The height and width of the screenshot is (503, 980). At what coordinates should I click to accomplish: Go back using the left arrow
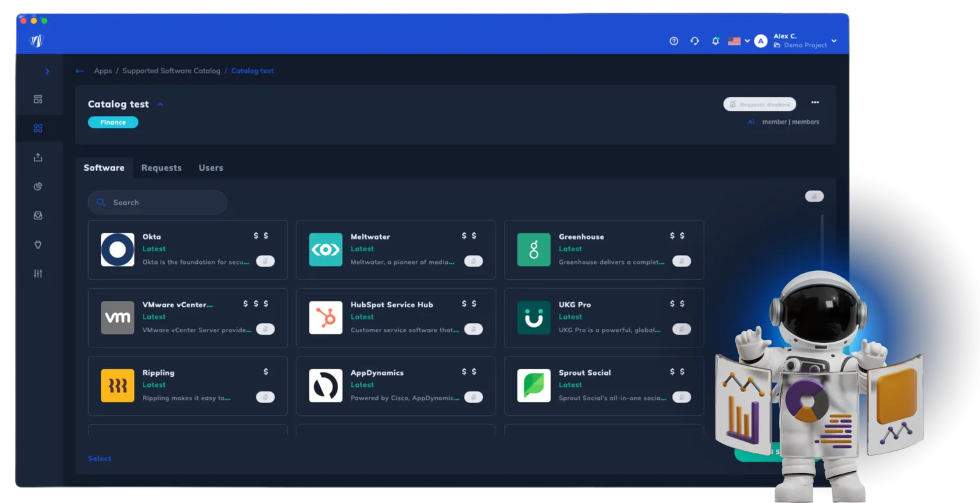coord(80,71)
